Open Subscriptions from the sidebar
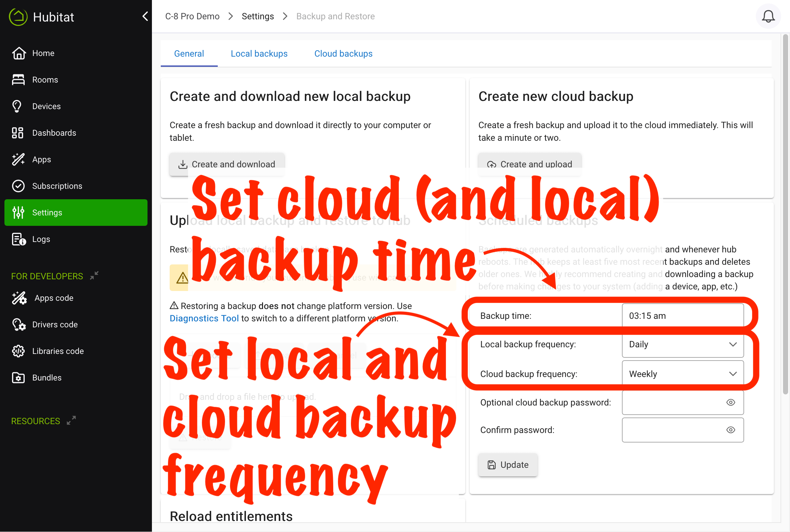The width and height of the screenshot is (790, 532). pos(76,186)
